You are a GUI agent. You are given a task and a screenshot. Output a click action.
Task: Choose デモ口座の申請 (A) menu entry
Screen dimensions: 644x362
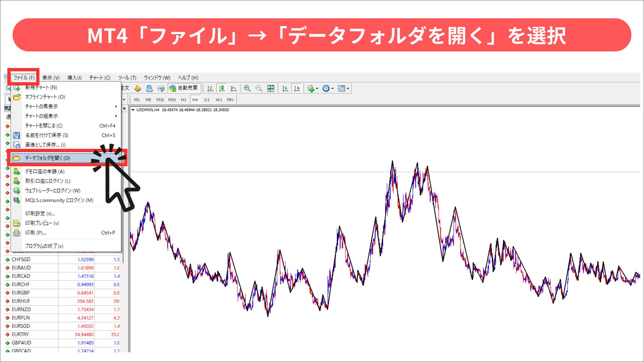[x=66, y=172]
